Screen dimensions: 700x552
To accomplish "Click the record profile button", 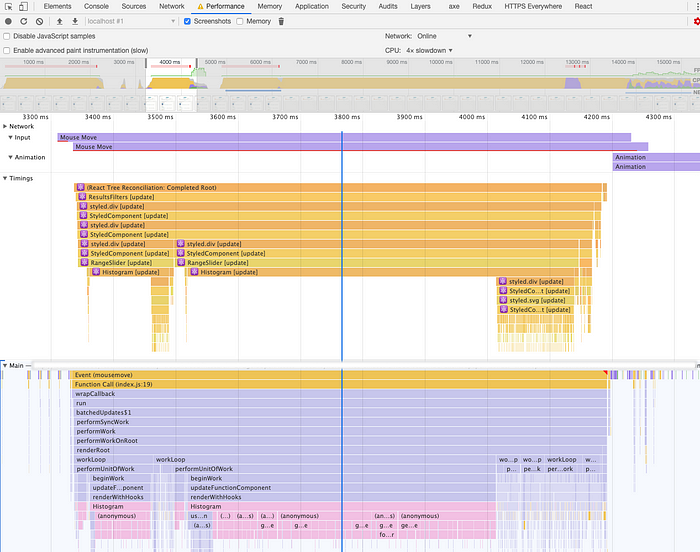I will pyautogui.click(x=8, y=21).
